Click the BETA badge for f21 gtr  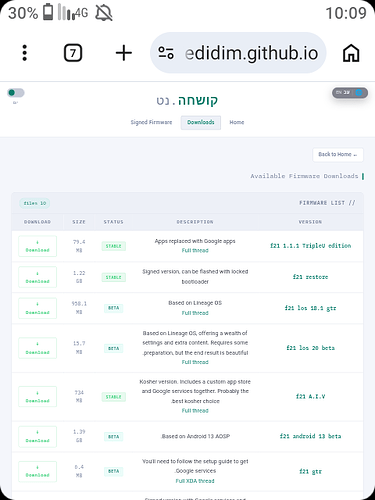[114, 471]
